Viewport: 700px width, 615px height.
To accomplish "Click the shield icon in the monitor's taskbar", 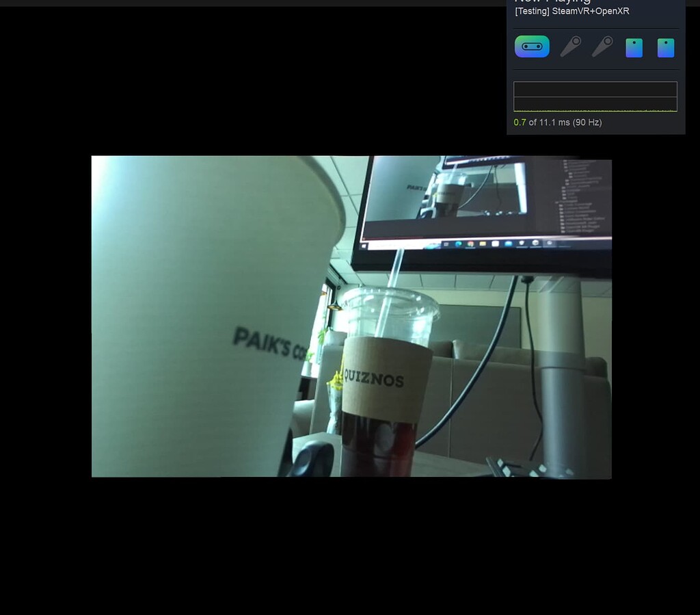I will (520, 244).
